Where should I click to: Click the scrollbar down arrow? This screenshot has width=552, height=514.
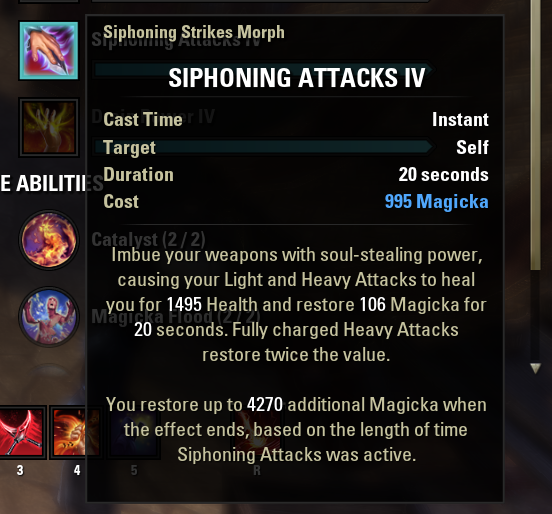535,368
